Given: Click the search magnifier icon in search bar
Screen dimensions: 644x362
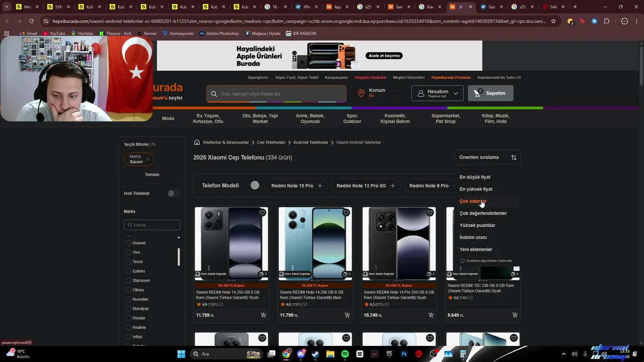Looking at the screenshot, I should (x=214, y=94).
